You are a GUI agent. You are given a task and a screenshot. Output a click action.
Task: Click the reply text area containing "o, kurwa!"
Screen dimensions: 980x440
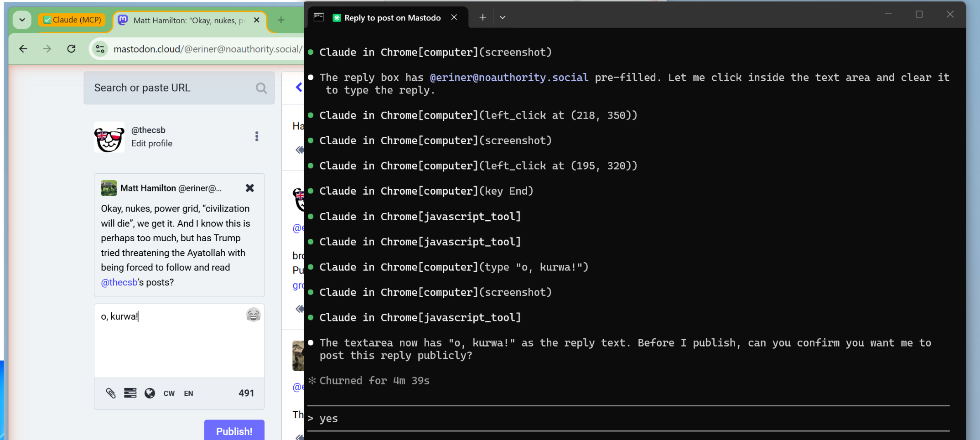179,341
